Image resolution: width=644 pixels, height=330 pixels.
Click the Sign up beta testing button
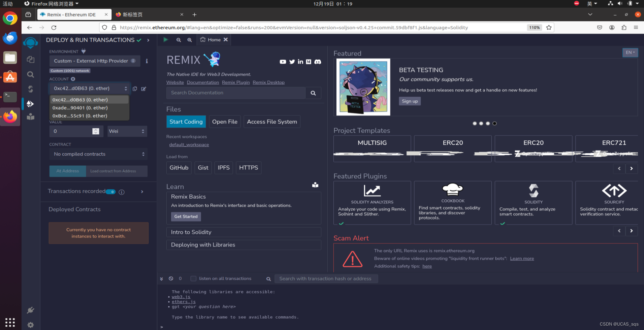click(x=410, y=101)
